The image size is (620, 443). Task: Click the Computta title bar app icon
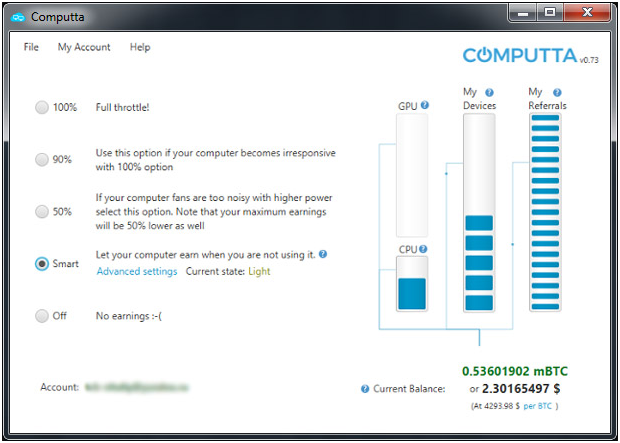[x=18, y=17]
